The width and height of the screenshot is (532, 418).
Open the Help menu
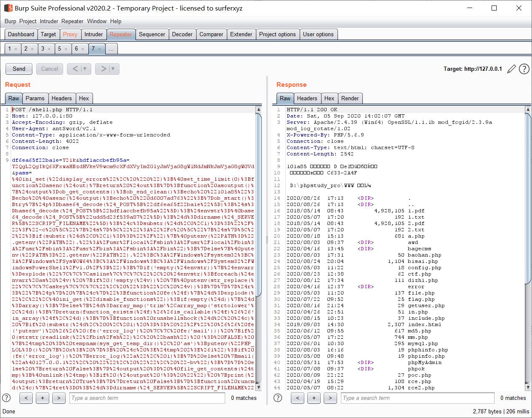click(116, 21)
